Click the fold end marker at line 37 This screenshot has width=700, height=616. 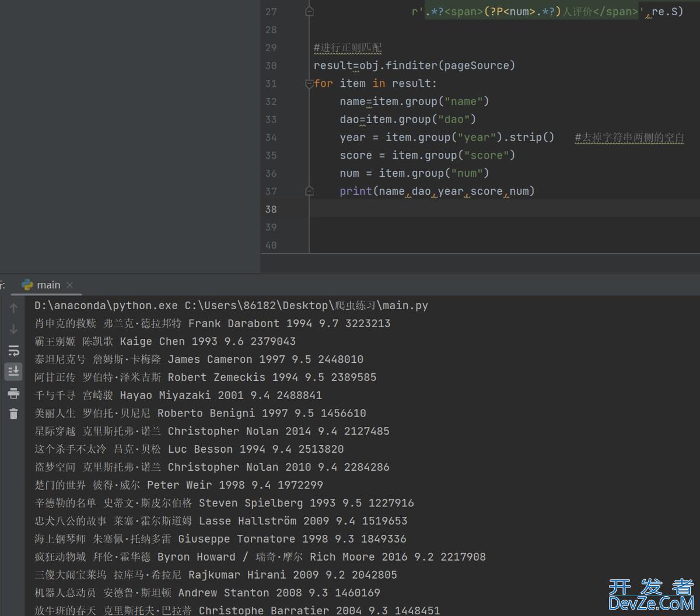pyautogui.click(x=310, y=191)
